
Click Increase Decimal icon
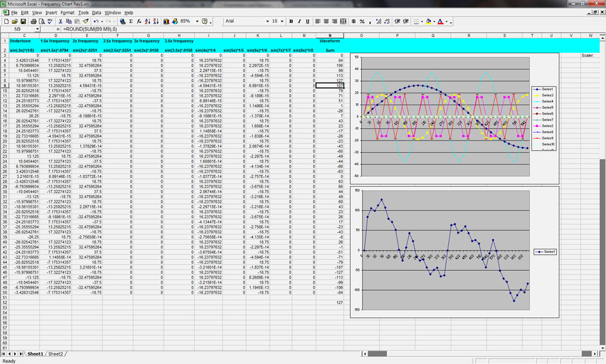click(379, 21)
